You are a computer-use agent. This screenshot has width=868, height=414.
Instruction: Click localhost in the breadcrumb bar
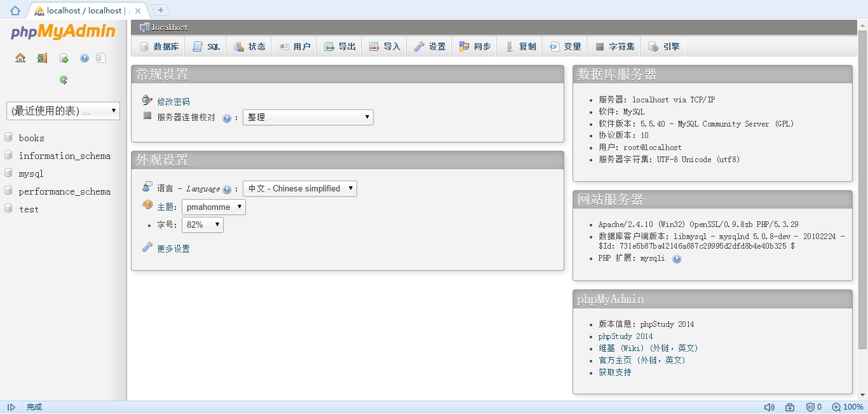point(170,27)
